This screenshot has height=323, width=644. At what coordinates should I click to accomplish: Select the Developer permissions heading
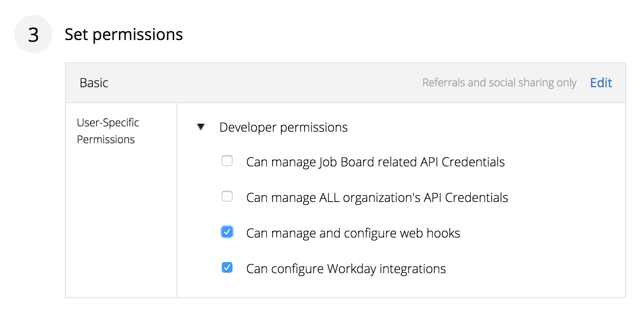(x=283, y=127)
